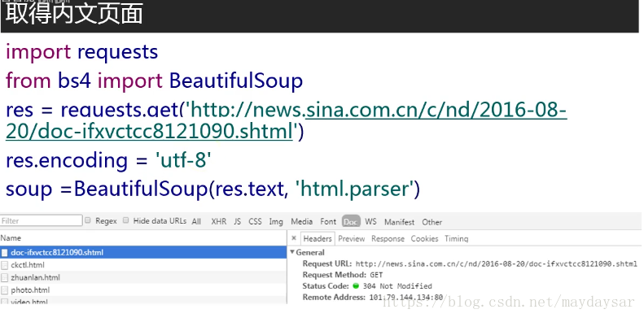This screenshot has height=318, width=644.
Task: Select the All filter type
Action: point(196,221)
